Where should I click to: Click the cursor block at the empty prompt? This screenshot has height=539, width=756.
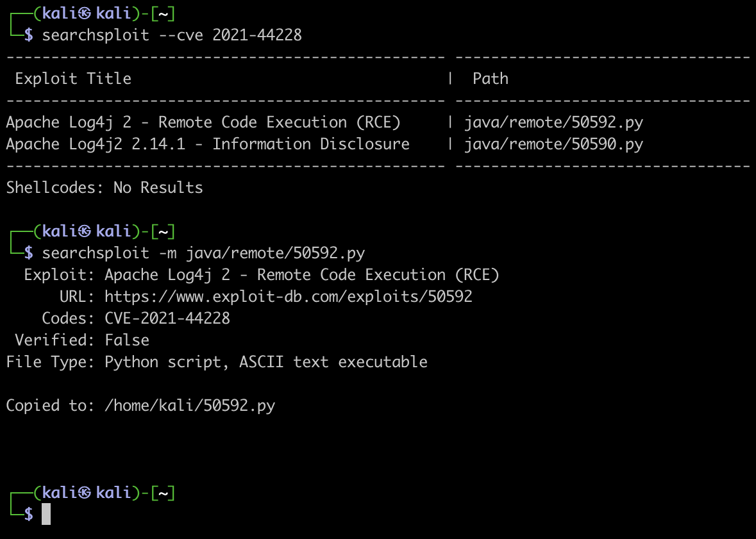[x=46, y=514]
